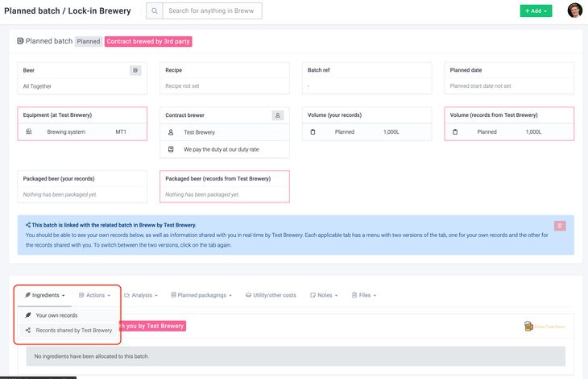Image resolution: width=588 pixels, height=379 pixels.
Task: Click the user profile avatar
Action: (x=574, y=10)
